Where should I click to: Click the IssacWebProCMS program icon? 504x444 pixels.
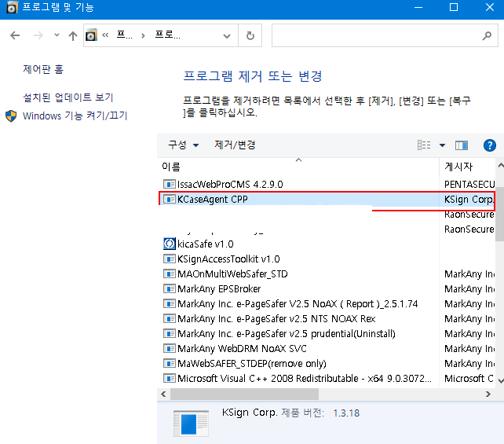tap(169, 185)
